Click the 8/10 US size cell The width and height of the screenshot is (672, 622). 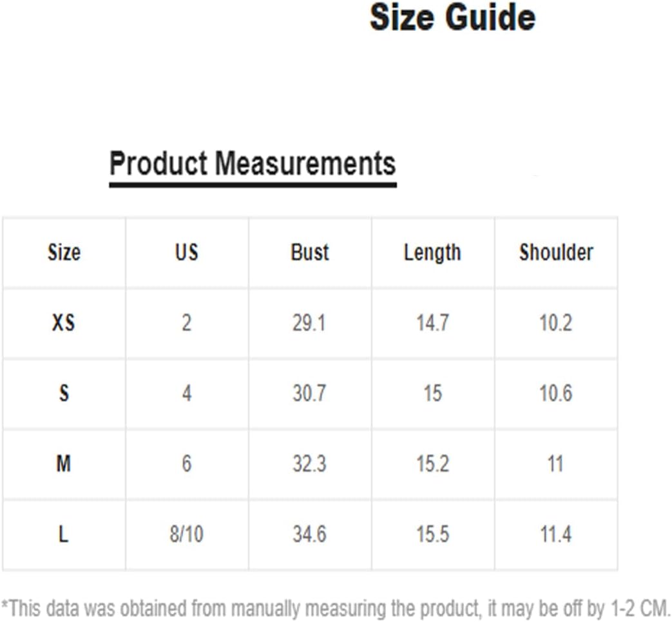coord(186,534)
